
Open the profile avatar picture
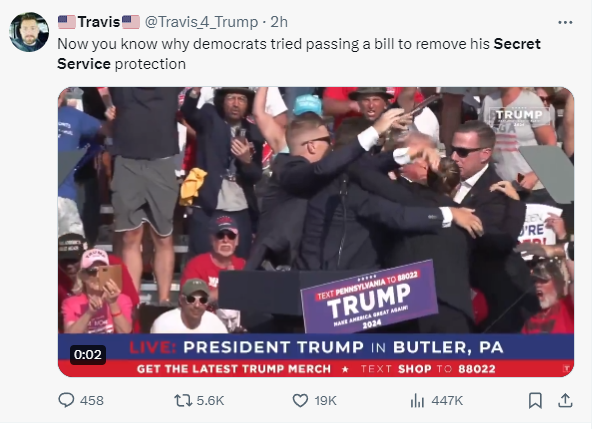(29, 32)
